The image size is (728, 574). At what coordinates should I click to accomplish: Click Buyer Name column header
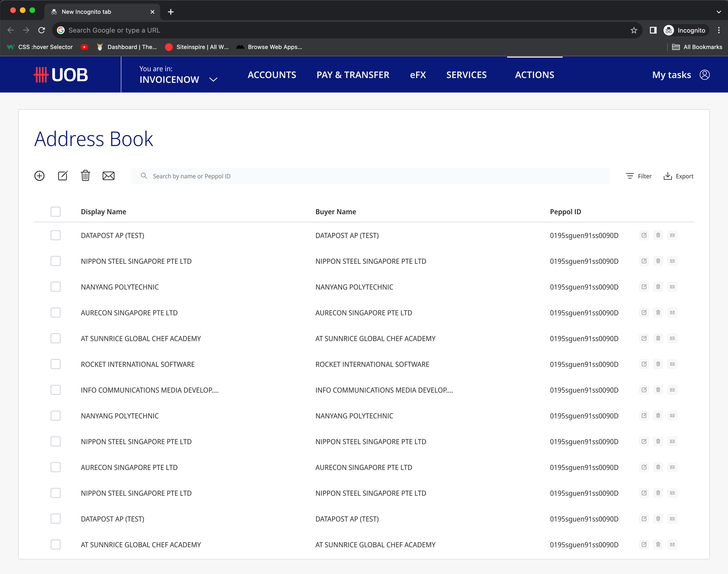(x=335, y=212)
